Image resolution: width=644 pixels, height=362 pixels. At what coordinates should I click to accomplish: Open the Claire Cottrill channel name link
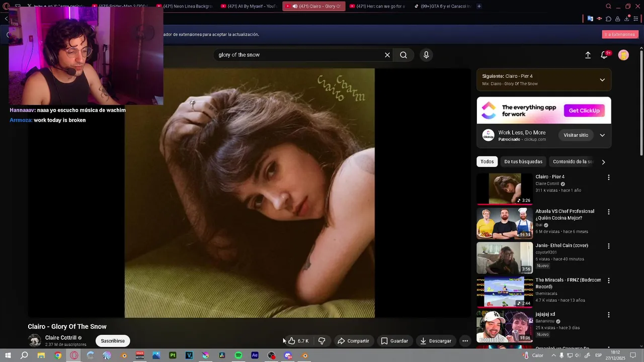(61, 338)
